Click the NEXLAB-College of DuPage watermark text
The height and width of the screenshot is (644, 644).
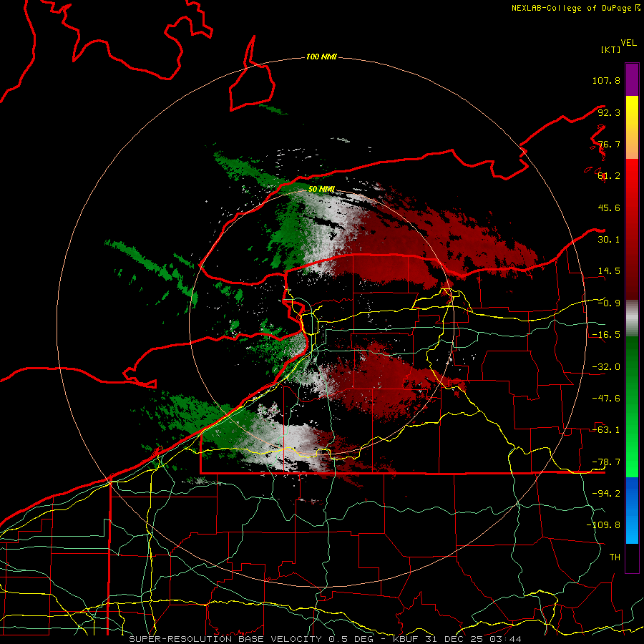pyautogui.click(x=576, y=8)
